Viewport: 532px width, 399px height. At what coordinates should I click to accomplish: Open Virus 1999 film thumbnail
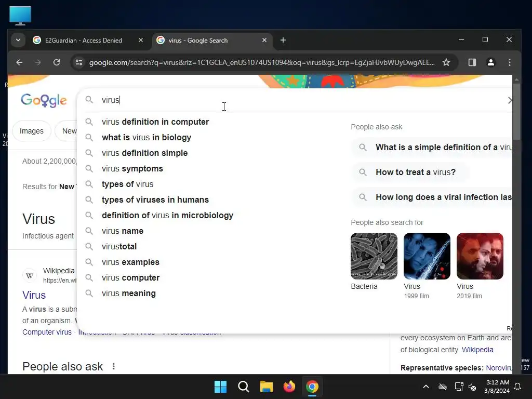pyautogui.click(x=427, y=256)
